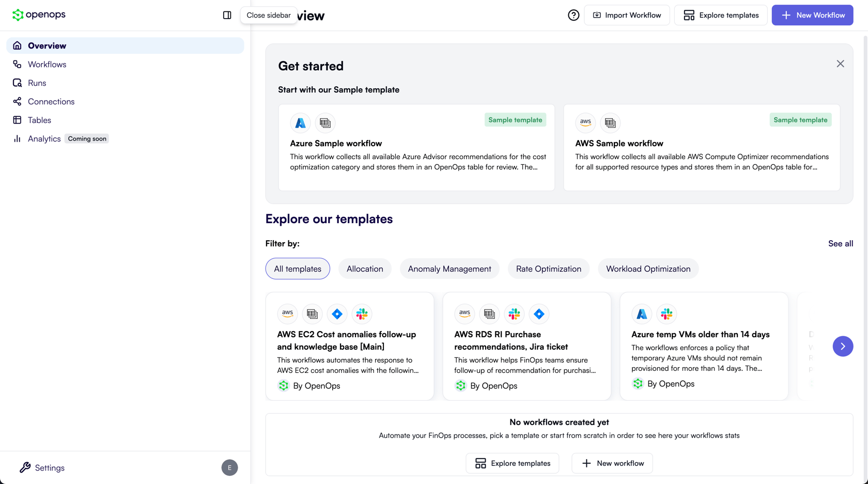Open the AWS Sample workflow card
This screenshot has width=868, height=484.
tap(702, 148)
